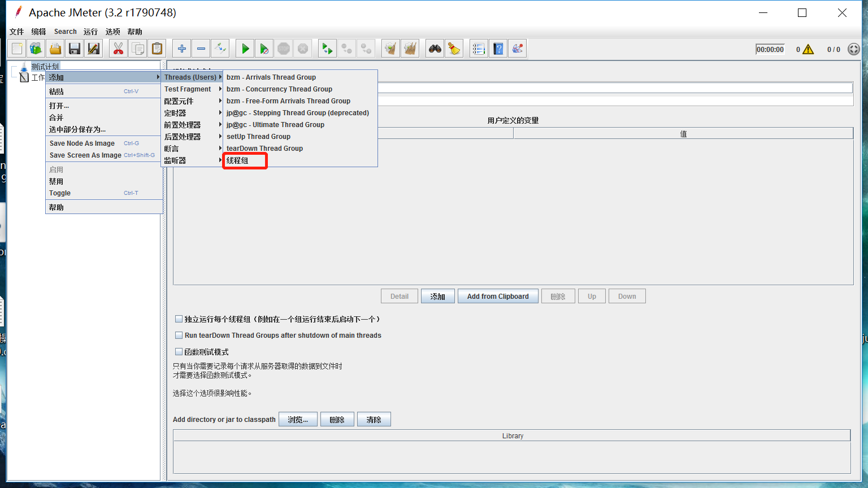Viewport: 868px width, 488px height.
Task: Reset search with the broom icon
Action: click(454, 49)
